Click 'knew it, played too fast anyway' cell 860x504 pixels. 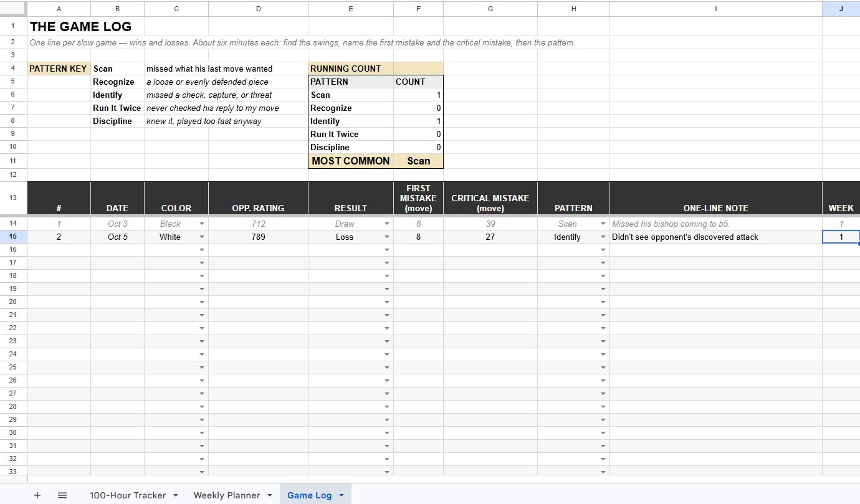click(x=204, y=121)
